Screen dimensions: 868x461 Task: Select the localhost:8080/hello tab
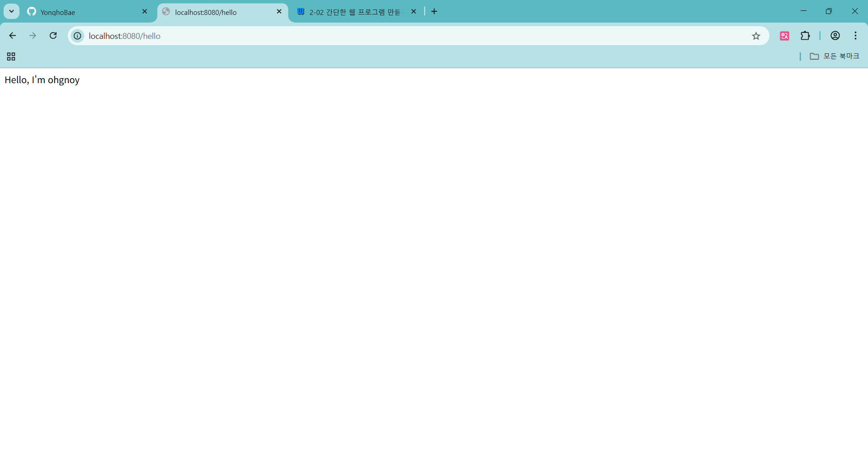(x=217, y=12)
